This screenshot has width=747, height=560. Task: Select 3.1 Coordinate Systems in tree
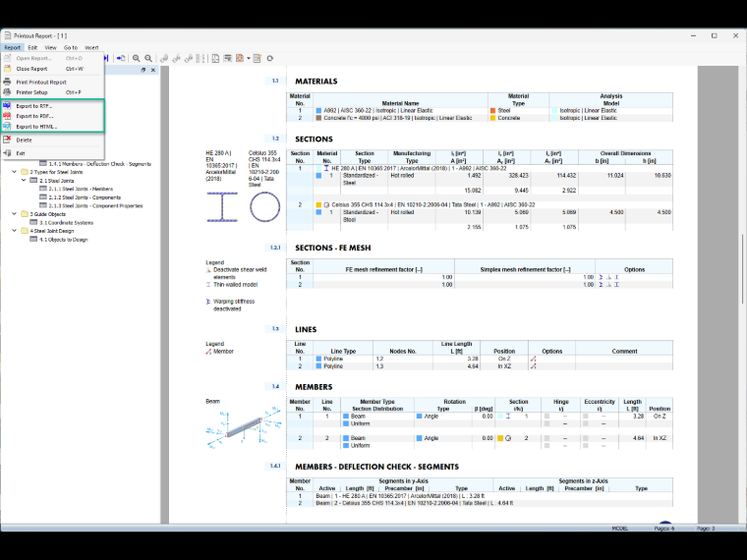coord(66,222)
